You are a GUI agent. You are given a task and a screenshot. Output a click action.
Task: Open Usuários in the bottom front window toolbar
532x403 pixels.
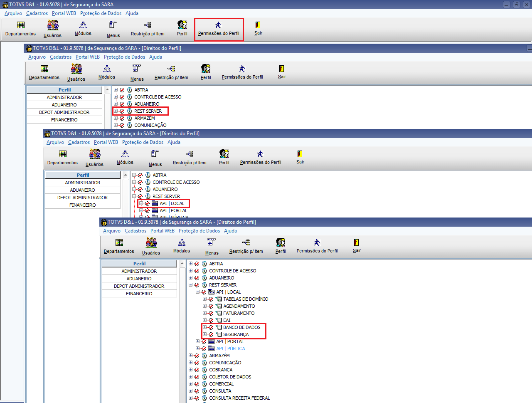click(151, 246)
